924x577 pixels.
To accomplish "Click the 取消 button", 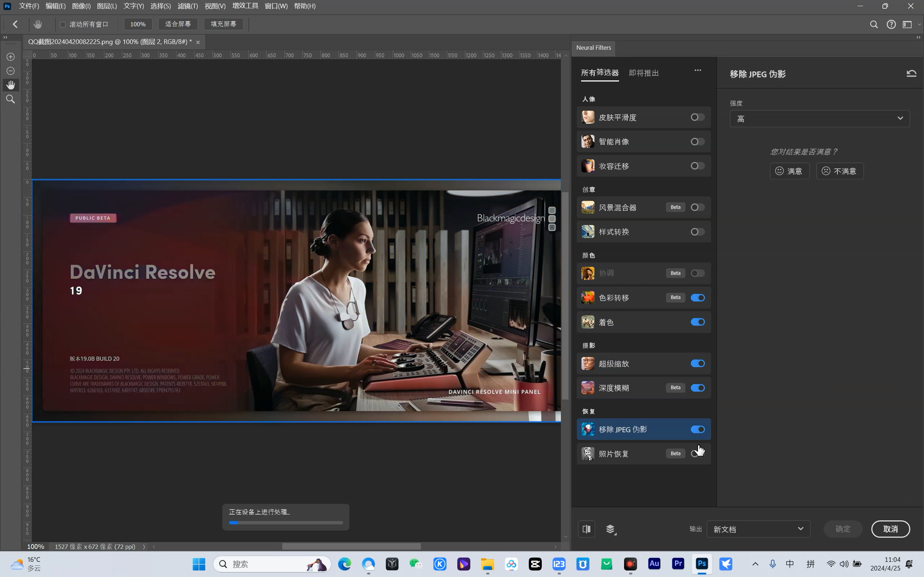I will point(890,529).
